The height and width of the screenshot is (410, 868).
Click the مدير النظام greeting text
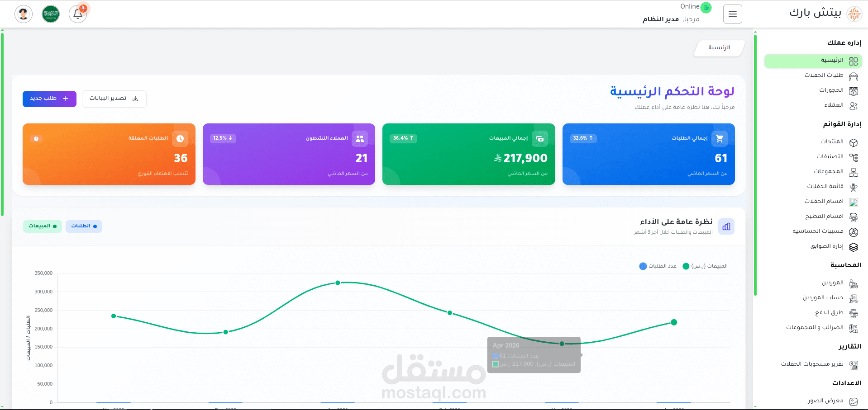click(x=661, y=19)
